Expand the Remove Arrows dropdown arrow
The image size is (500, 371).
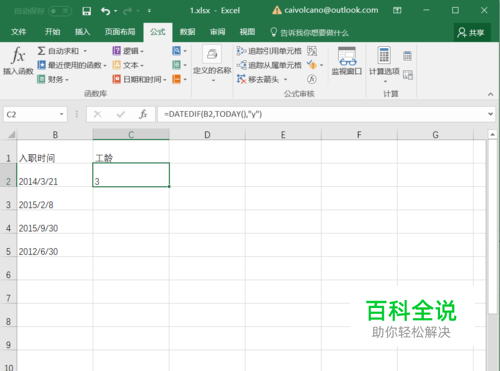[x=285, y=79]
